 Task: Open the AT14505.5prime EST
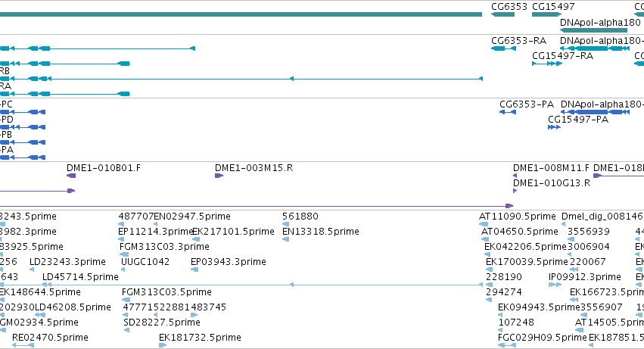coord(579,331)
